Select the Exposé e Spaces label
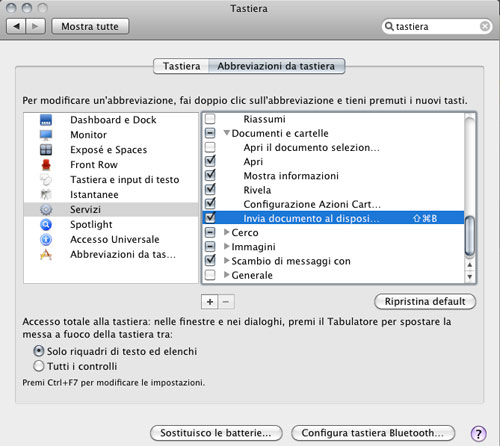 coord(109,150)
